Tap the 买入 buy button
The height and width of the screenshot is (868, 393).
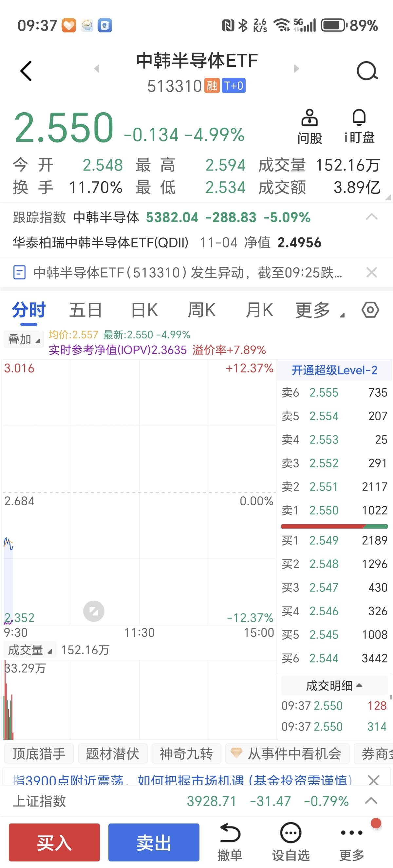pos(54,842)
